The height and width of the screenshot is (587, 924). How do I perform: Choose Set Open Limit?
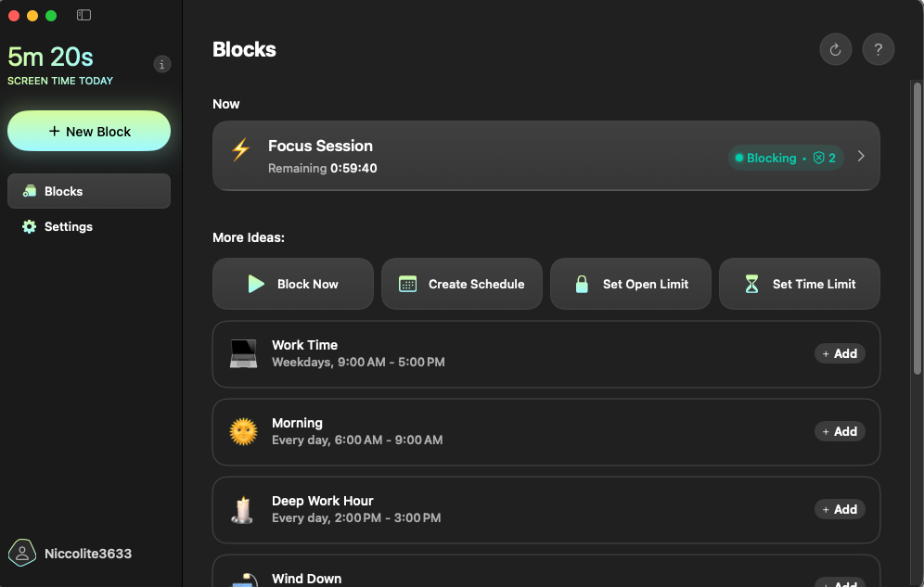tap(631, 284)
